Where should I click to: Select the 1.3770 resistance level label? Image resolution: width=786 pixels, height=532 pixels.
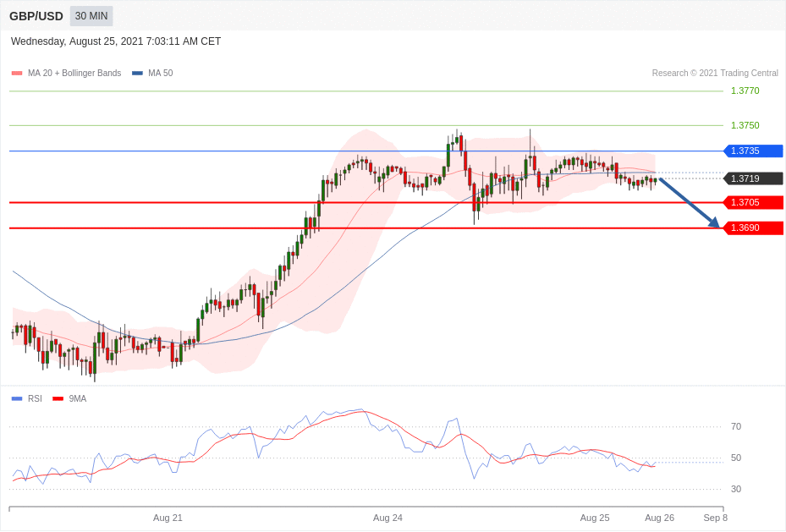pos(745,90)
